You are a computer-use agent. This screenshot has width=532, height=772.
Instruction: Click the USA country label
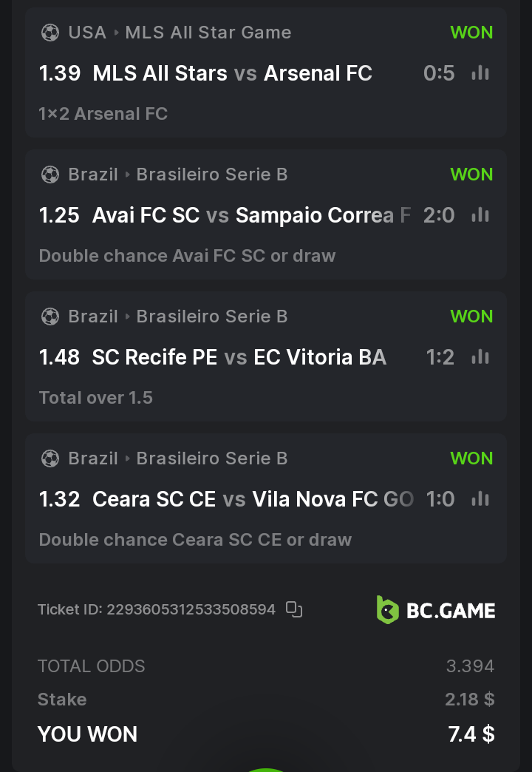[87, 33]
